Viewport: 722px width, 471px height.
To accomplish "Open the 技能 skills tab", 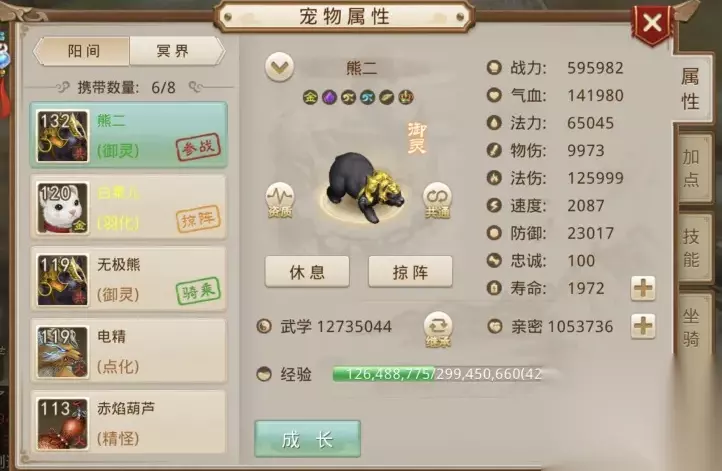I will click(x=693, y=248).
